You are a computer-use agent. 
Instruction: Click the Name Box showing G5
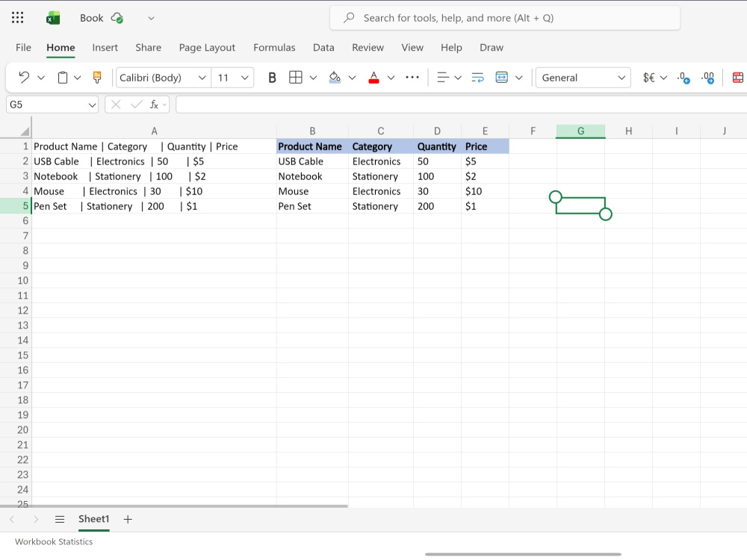pyautogui.click(x=52, y=105)
